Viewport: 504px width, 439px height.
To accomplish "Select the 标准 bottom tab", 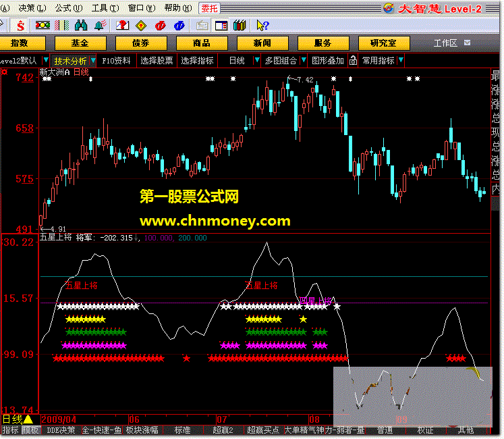I will 183,430.
